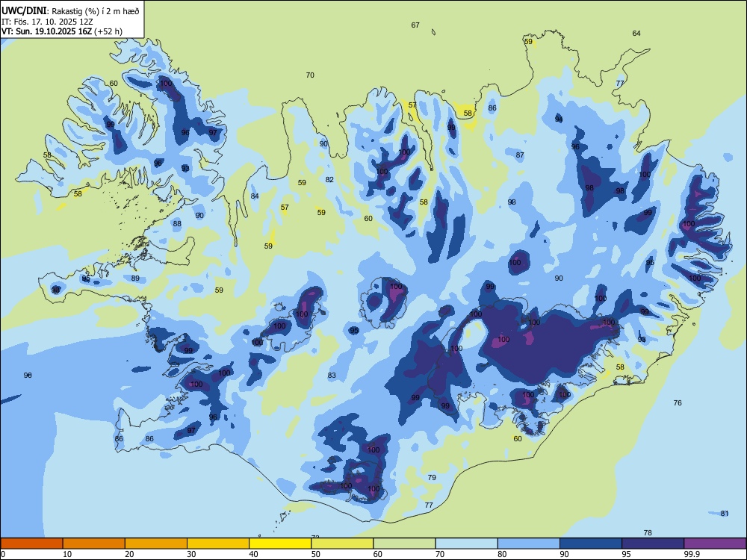Click the 'IT: Fös. 17. 10. 2025 12Z' line
The width and height of the screenshot is (747, 560).
(x=47, y=22)
